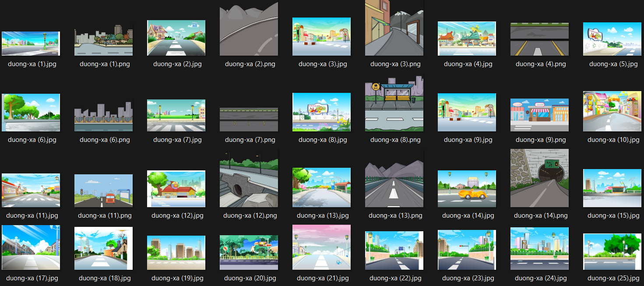Click duong-xa (13).png mountain highway thumbnail

[x=394, y=180]
